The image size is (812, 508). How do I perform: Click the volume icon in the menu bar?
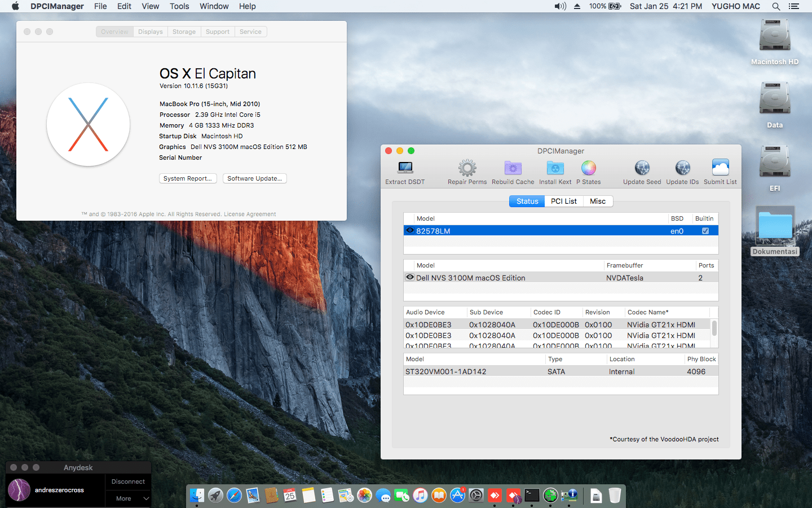pos(560,6)
